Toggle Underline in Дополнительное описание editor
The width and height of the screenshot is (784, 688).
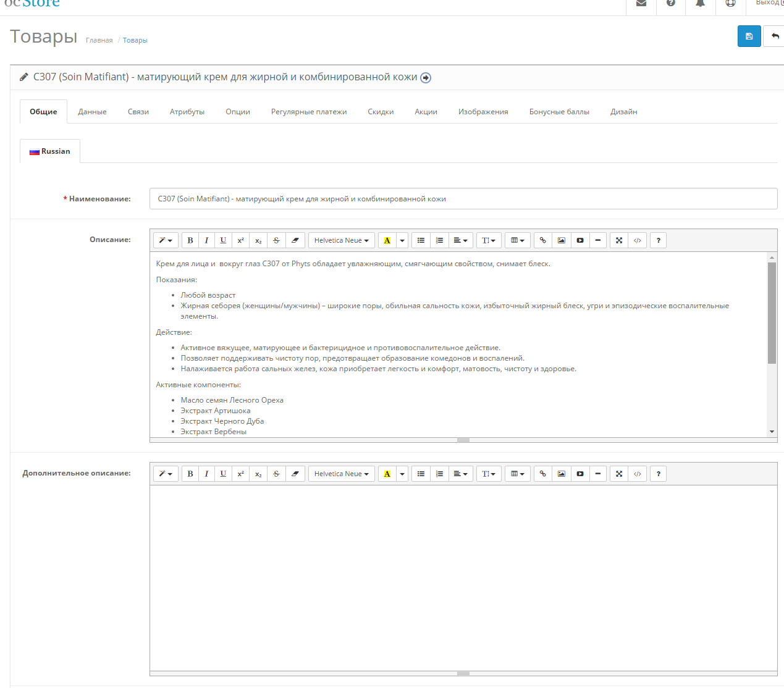[223, 474]
